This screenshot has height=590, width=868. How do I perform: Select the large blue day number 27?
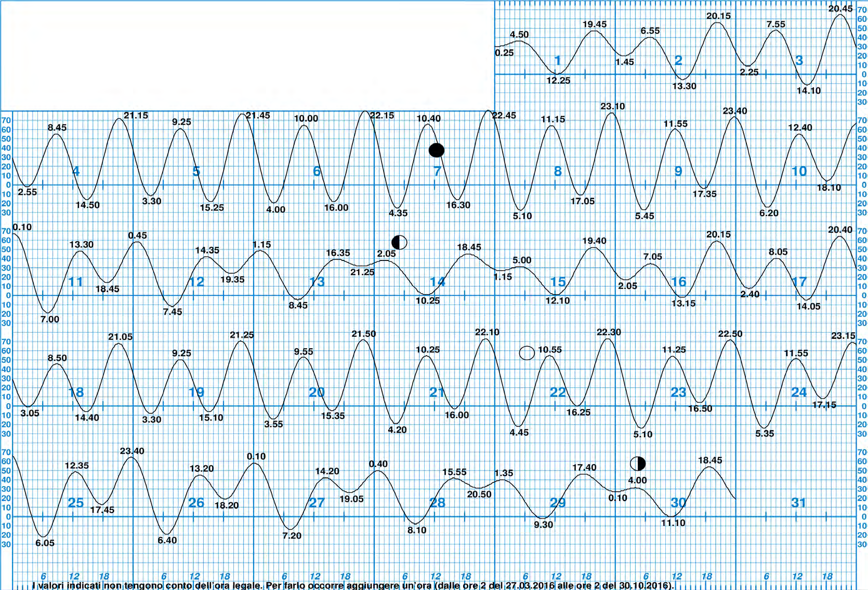point(317,503)
